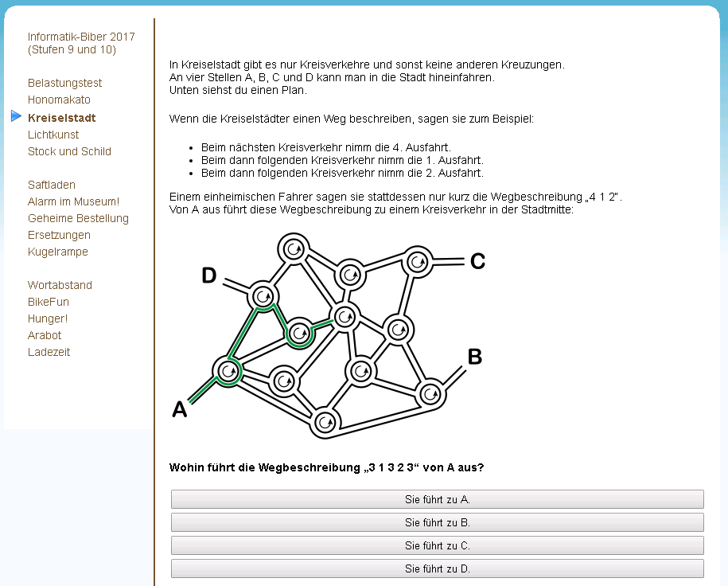Open the Lichtkunst task link

pos(53,135)
